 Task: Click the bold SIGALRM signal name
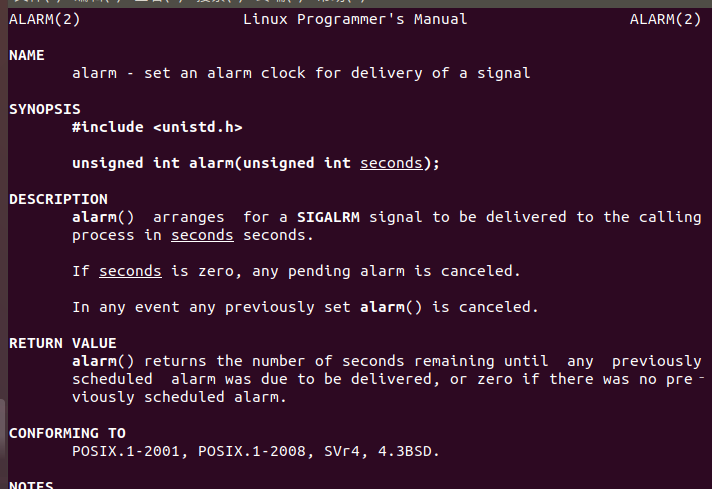(x=328, y=217)
